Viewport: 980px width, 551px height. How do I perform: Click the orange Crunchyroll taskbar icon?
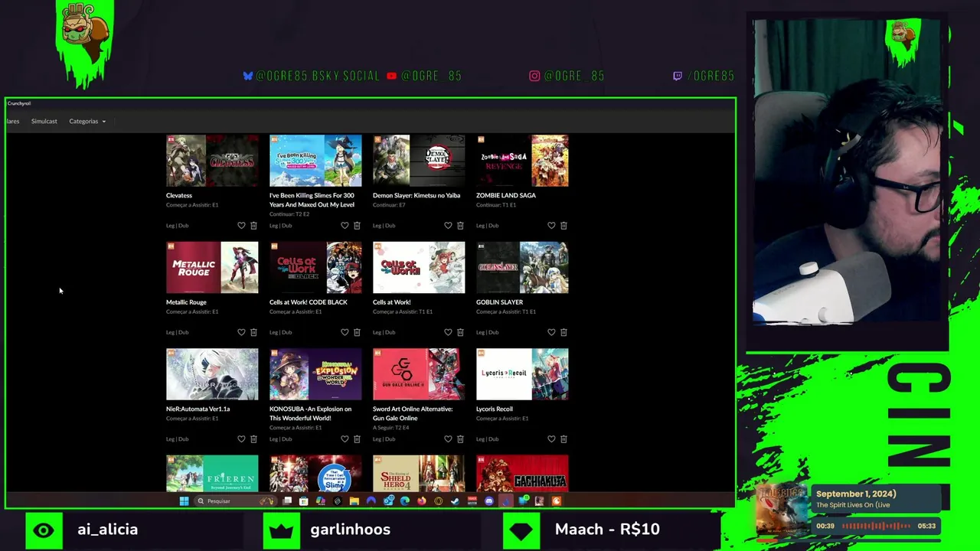(556, 501)
